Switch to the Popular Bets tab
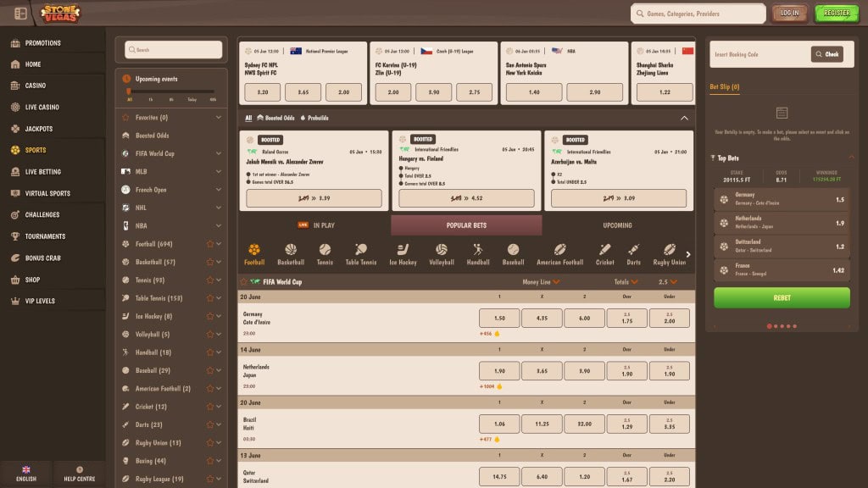This screenshot has width=868, height=488. point(466,225)
